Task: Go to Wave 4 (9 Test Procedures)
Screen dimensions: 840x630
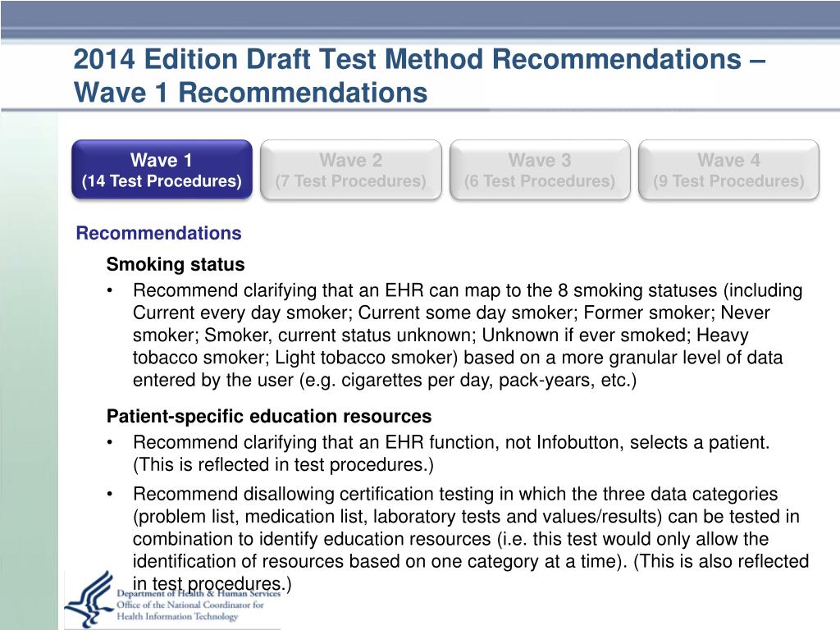Action: pyautogui.click(x=728, y=170)
